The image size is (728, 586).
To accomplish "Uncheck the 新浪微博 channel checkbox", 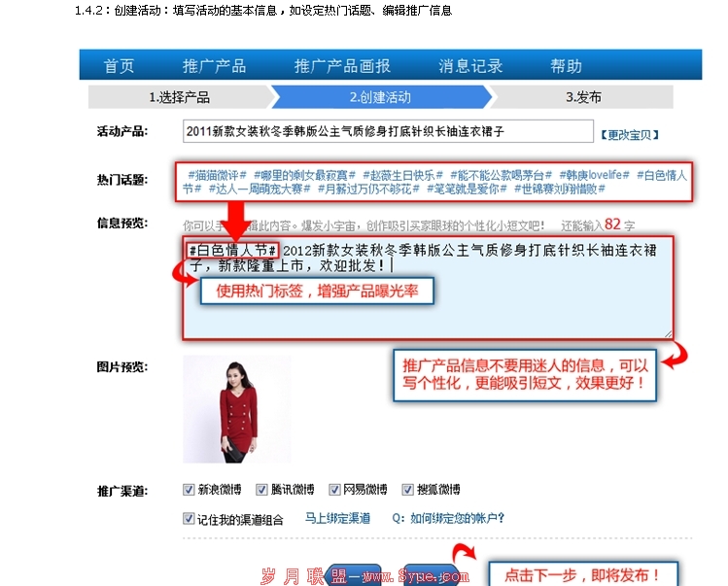I will click(189, 490).
